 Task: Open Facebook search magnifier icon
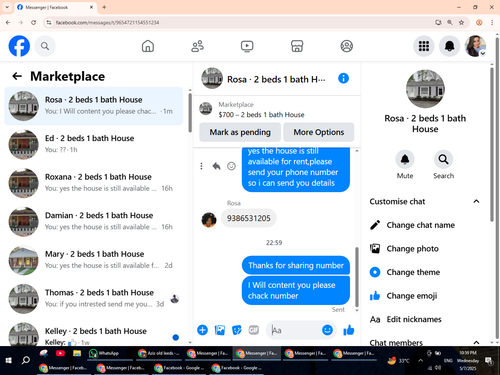[x=45, y=46]
